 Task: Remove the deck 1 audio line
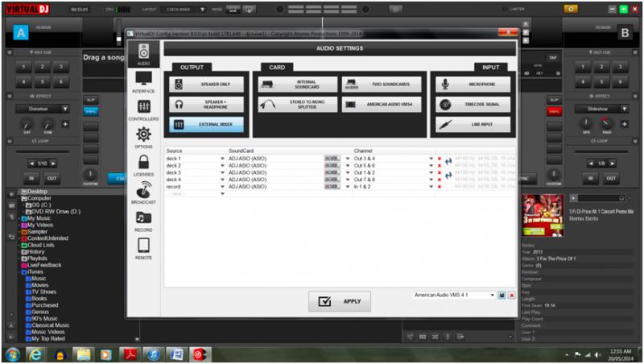(440, 159)
